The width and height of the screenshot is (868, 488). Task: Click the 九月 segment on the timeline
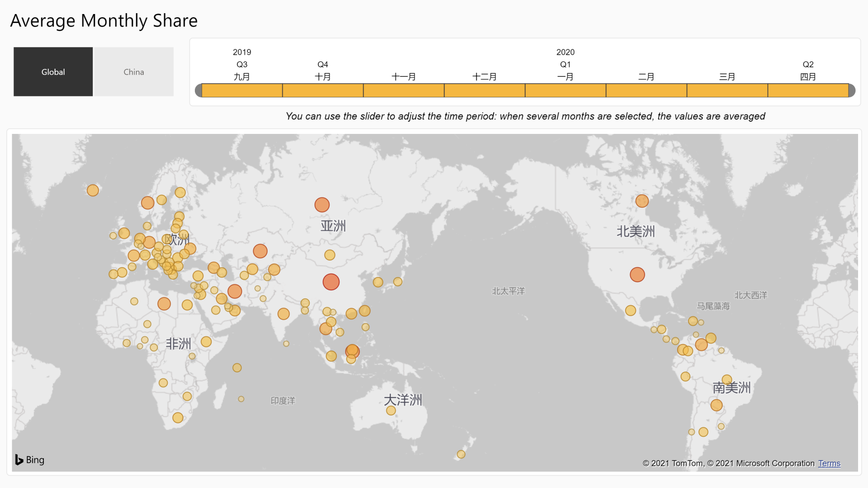coord(242,90)
